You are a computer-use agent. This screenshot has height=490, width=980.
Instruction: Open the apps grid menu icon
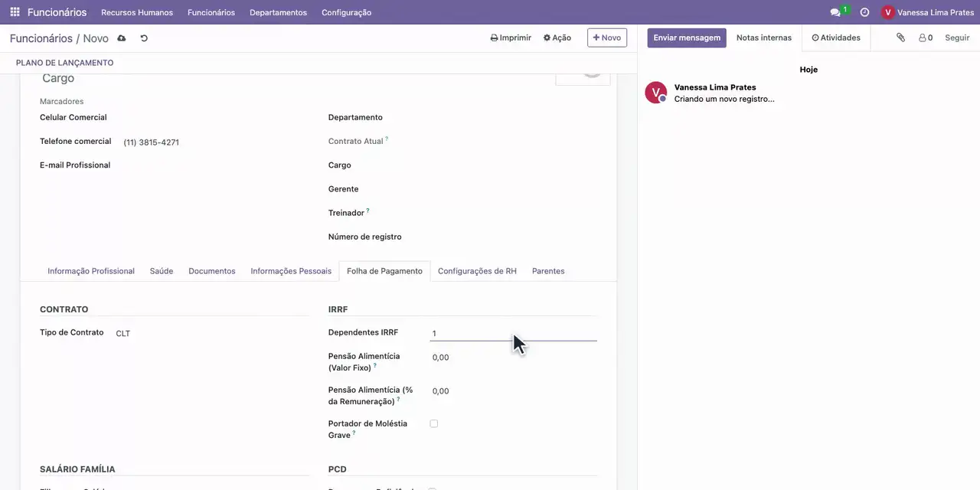15,12
